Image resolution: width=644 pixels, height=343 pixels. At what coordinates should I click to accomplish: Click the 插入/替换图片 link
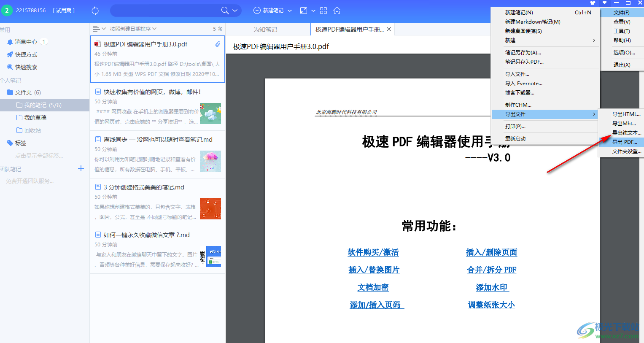pos(374,270)
